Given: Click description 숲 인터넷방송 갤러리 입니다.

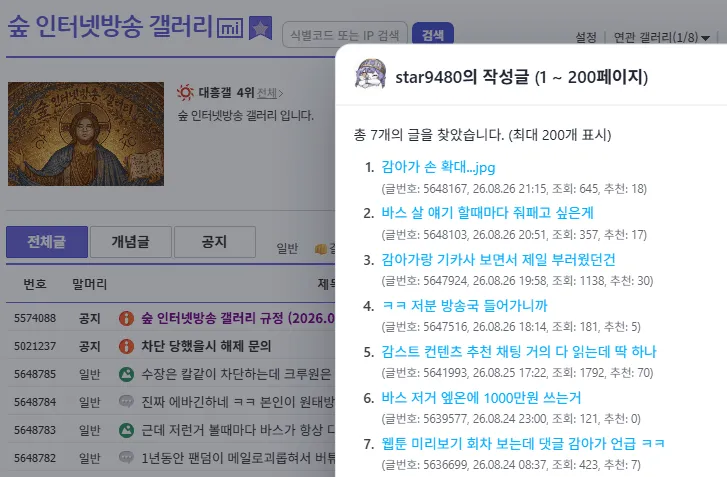Looking at the screenshot, I should 246,115.
